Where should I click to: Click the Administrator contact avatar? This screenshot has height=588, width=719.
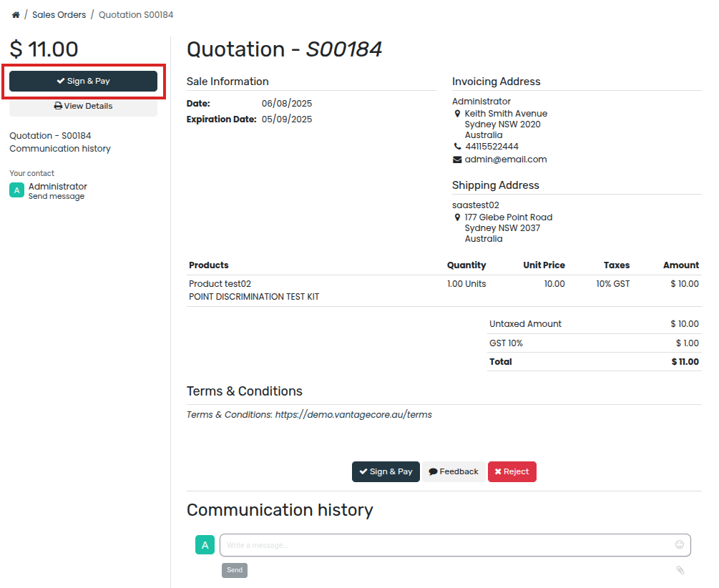[x=16, y=190]
